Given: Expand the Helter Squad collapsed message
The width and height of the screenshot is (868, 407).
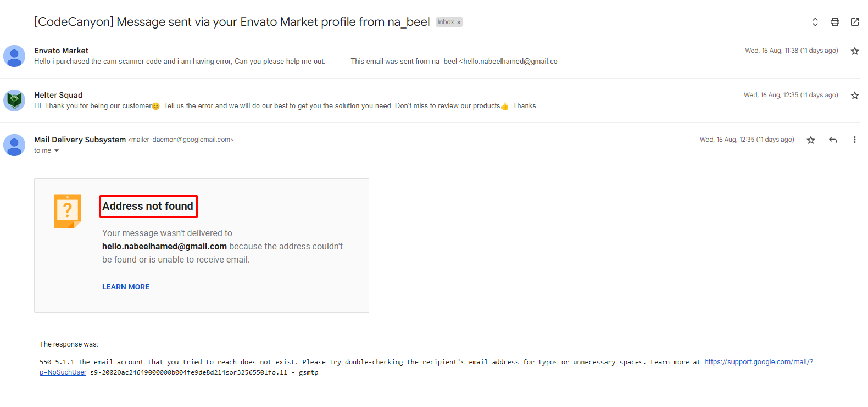Looking at the screenshot, I should click(x=385, y=101).
